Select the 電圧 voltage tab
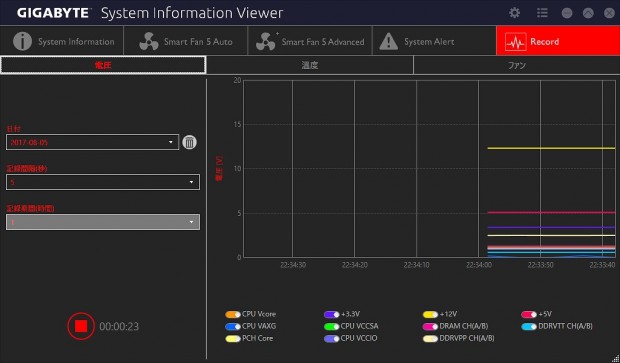The width and height of the screenshot is (620, 363). tap(103, 65)
